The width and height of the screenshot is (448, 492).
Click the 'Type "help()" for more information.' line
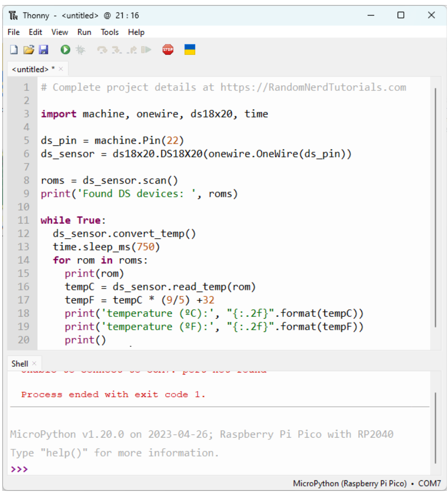click(114, 453)
